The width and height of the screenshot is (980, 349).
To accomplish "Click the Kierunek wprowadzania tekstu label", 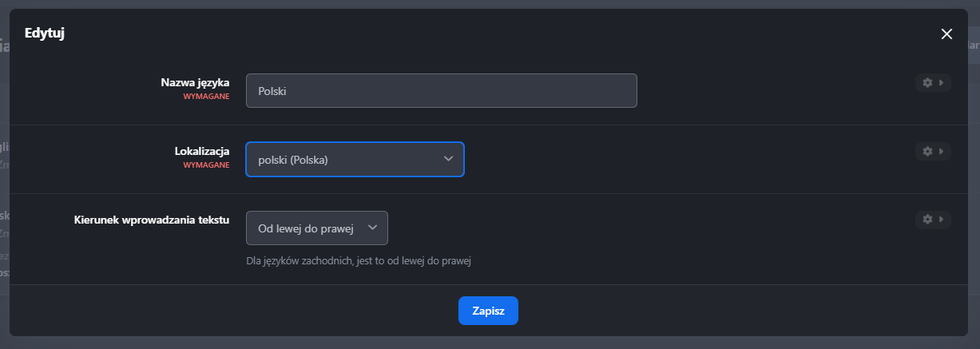I will pyautogui.click(x=150, y=219).
